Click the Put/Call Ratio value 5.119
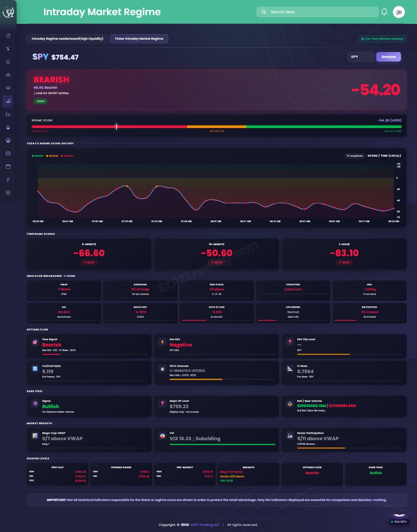Viewport: 417px width, 532px height. point(48,372)
